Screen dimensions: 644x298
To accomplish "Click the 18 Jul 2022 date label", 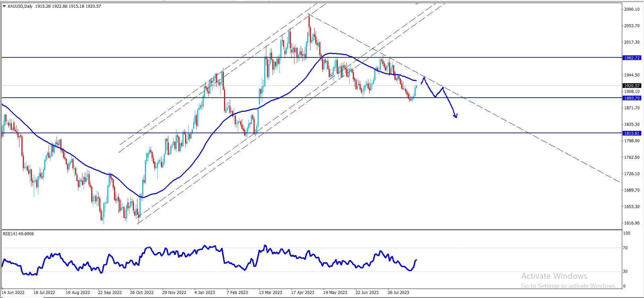I will (x=44, y=293).
